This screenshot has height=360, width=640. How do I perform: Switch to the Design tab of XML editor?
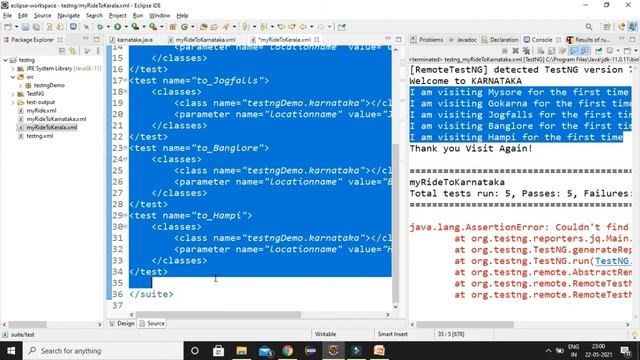pyautogui.click(x=122, y=323)
